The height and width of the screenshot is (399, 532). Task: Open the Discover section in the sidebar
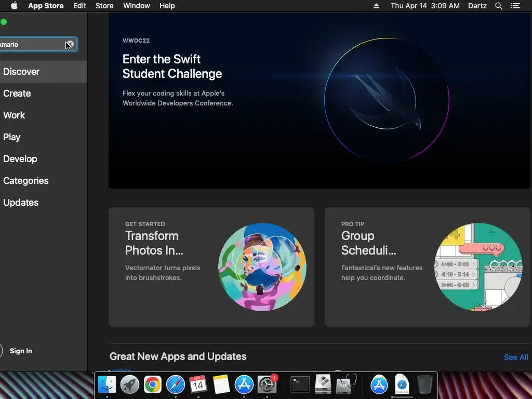tap(44, 72)
